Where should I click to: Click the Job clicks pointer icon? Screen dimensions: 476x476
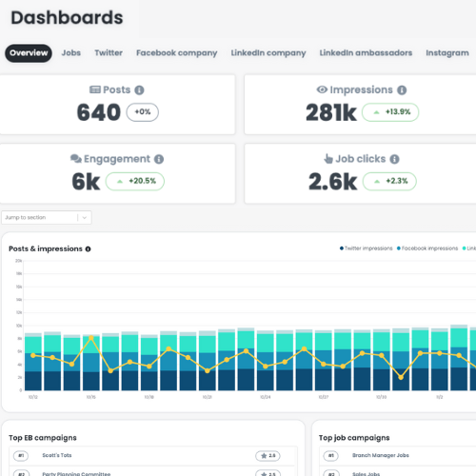[328, 158]
